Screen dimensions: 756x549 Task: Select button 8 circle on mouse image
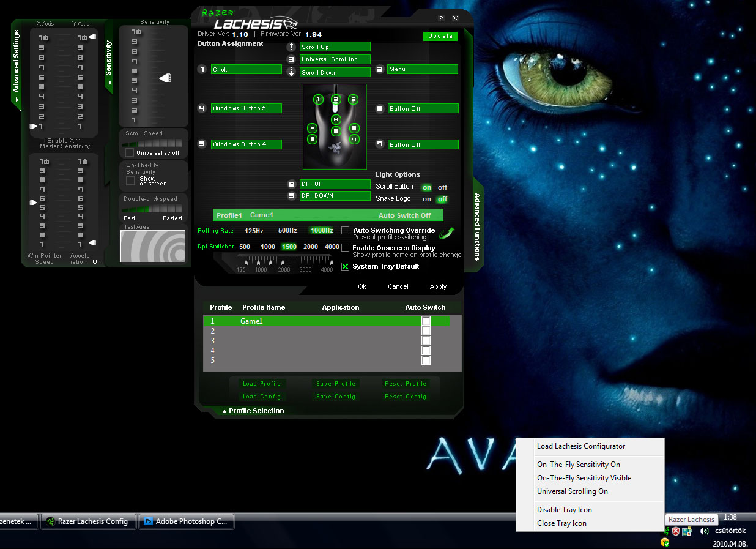335,119
